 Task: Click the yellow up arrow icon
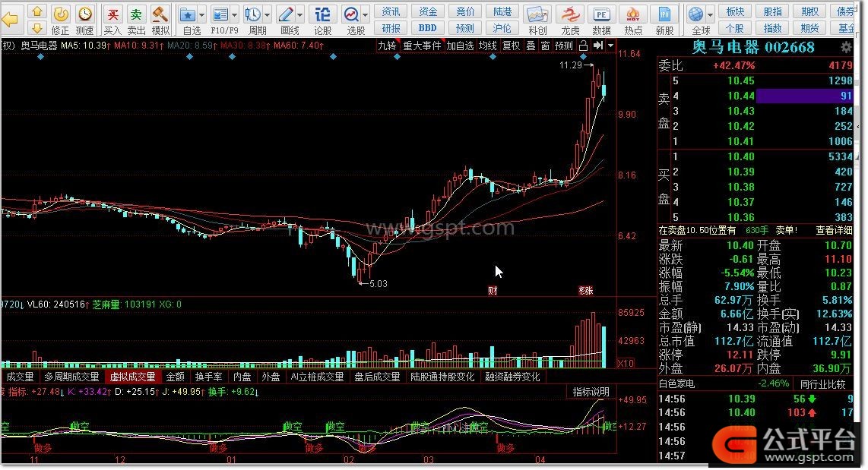[x=36, y=11]
